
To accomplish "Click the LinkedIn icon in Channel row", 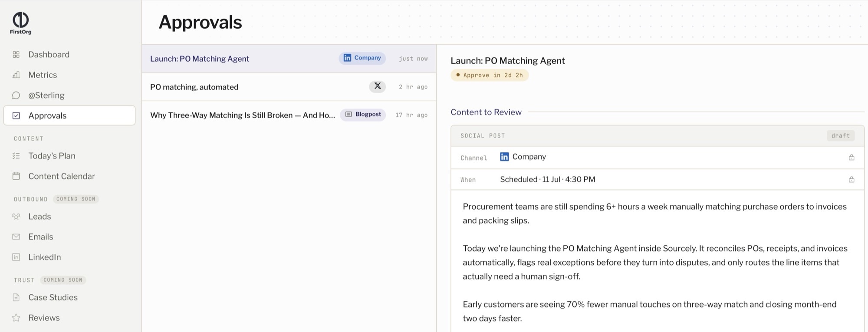I will coord(504,157).
